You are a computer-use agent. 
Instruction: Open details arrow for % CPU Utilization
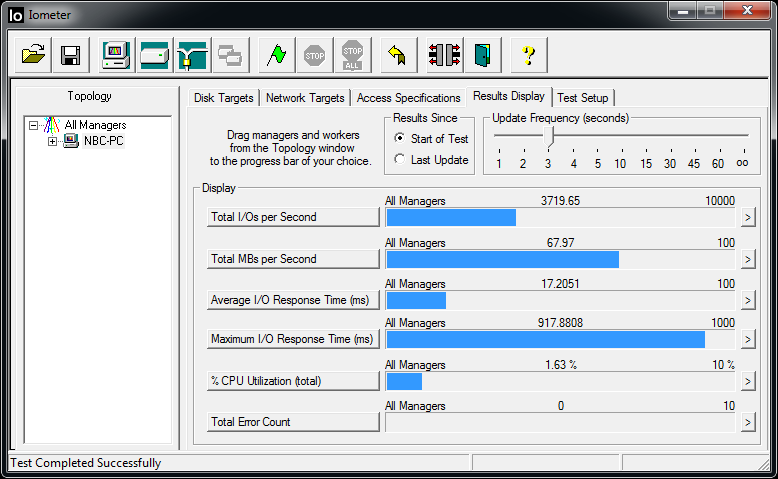point(748,381)
